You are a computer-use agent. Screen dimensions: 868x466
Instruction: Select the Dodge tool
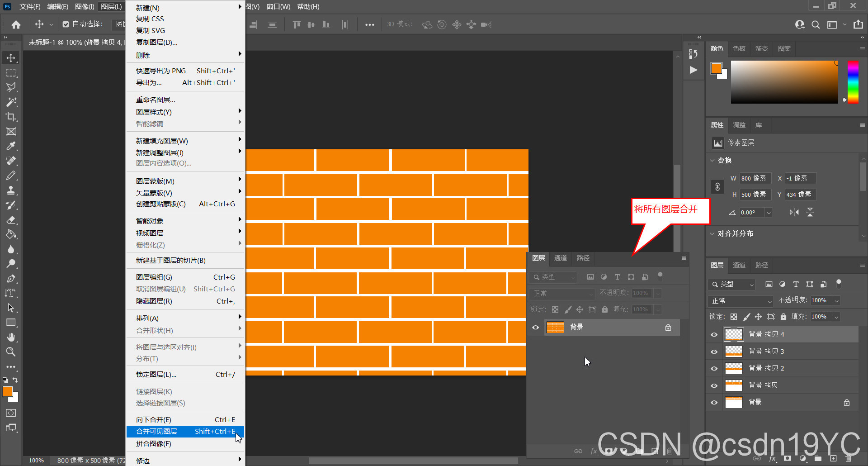(x=11, y=264)
